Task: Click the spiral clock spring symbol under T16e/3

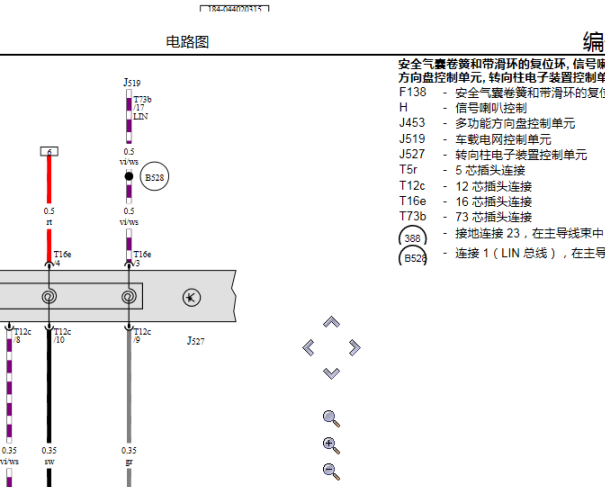Action: point(129,296)
